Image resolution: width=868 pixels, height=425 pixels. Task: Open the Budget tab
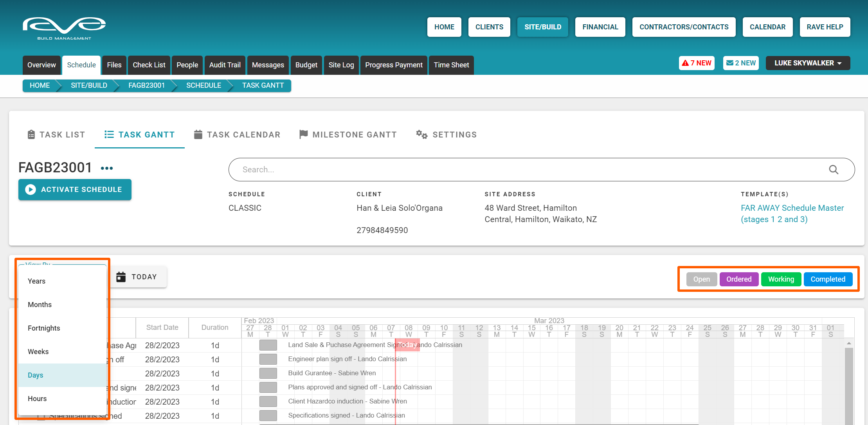(306, 65)
